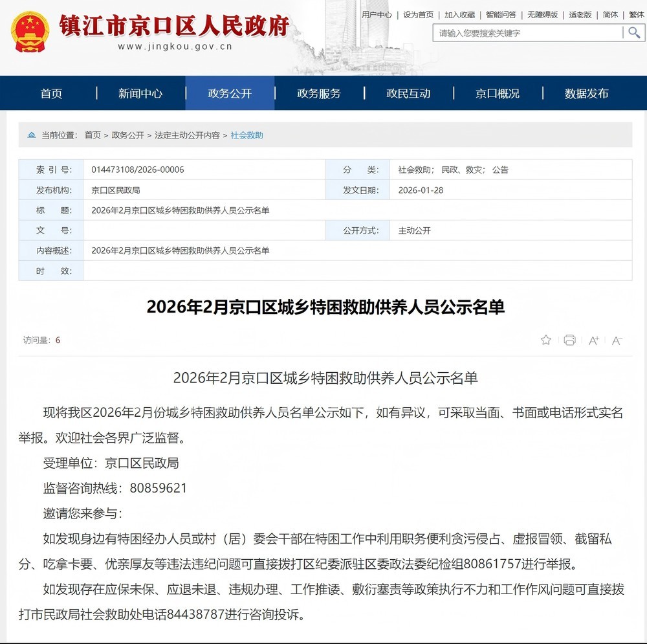This screenshot has width=647, height=644.
Task: Increase font size with A+ icon
Action: click(593, 340)
